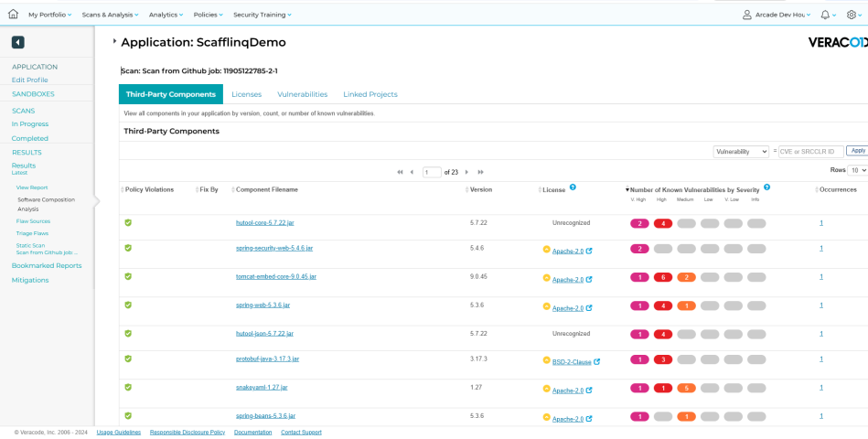Switch to the Linked Projects tab
Viewport: 868px width, 439px height.
pos(370,94)
